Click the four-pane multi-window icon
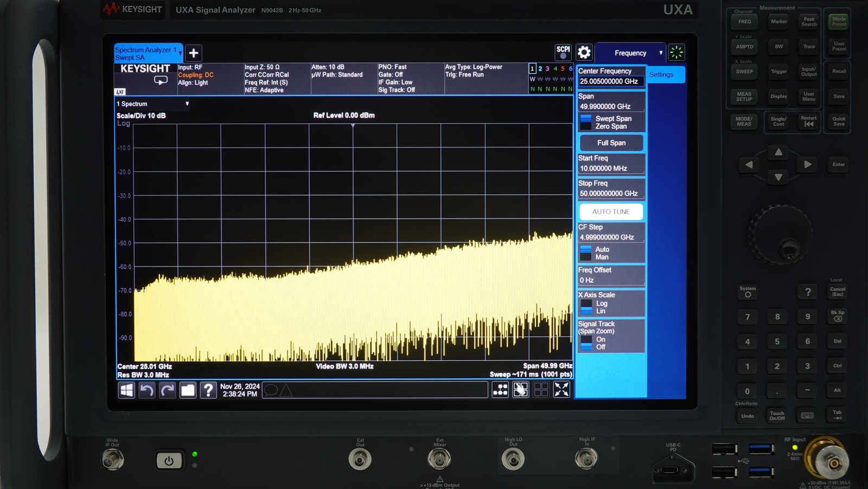 click(541, 389)
